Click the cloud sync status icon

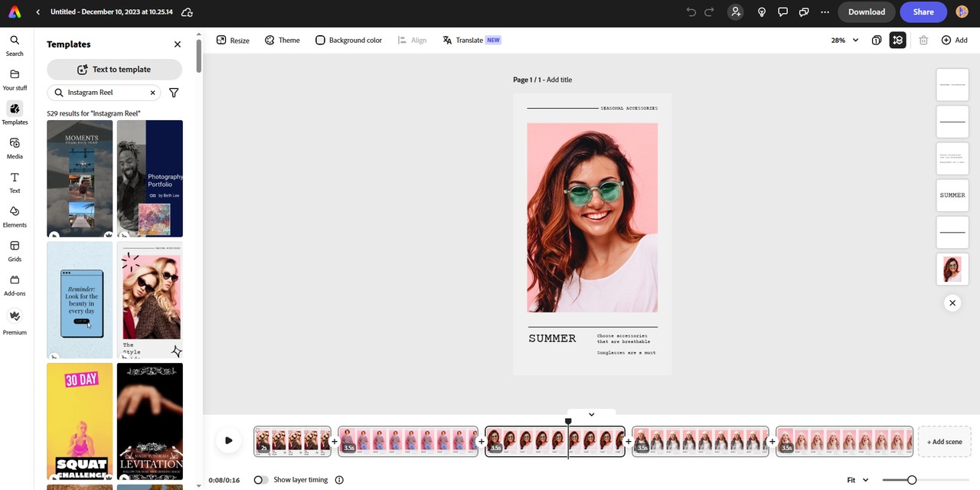188,12
